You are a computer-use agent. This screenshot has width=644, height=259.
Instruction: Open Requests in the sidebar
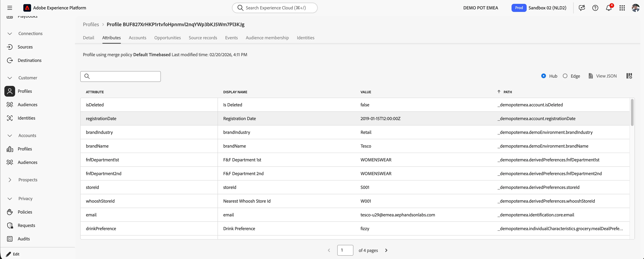(26, 225)
